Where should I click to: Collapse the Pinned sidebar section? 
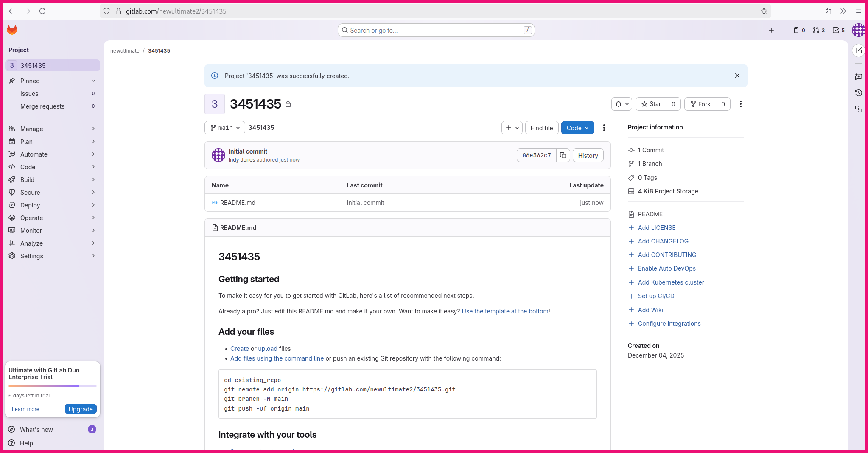(53, 81)
